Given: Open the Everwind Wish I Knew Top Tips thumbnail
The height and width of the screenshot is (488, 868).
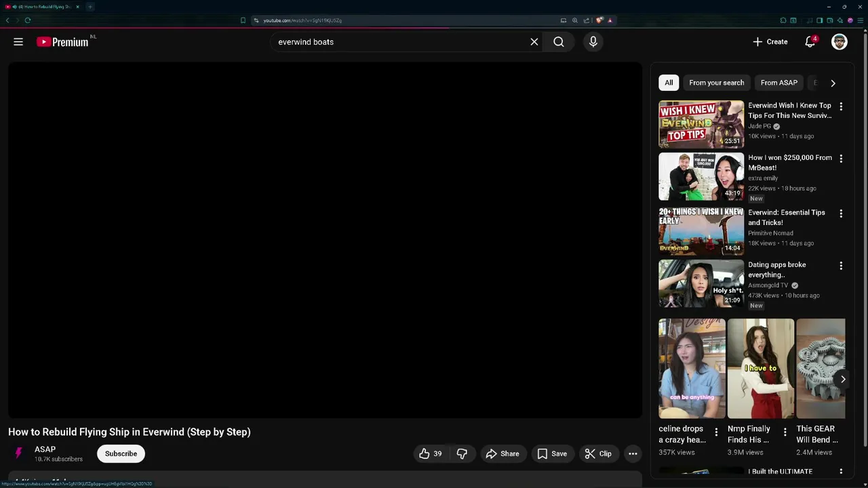Looking at the screenshot, I should [x=701, y=124].
